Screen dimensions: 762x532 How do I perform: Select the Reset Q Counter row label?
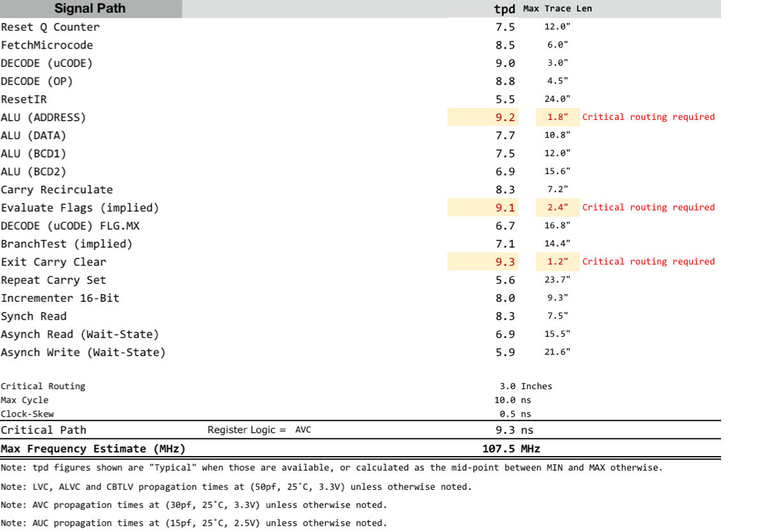pyautogui.click(x=50, y=27)
